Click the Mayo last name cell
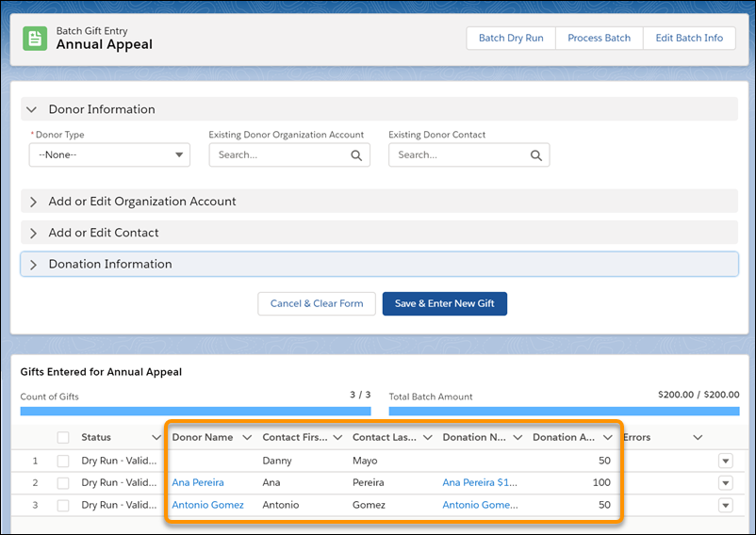 tap(365, 461)
